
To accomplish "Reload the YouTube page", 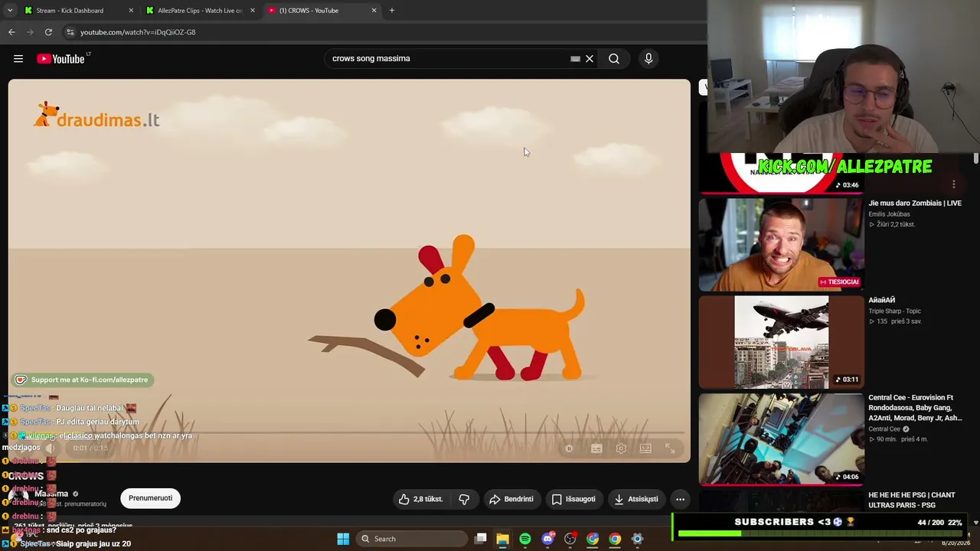I will click(48, 32).
